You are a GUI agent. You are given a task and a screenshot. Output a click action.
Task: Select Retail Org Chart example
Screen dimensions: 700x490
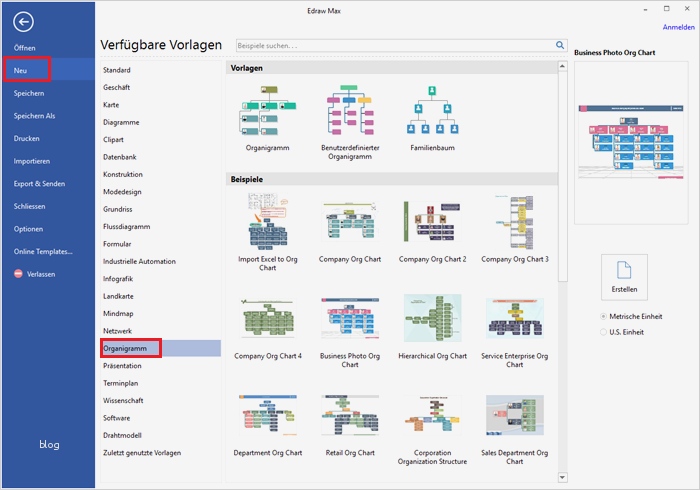(350, 425)
